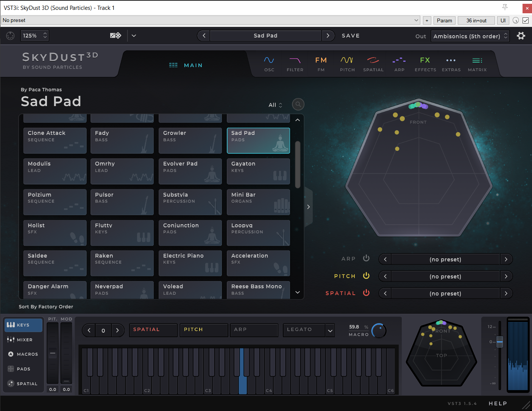The image size is (532, 411).
Task: Open the settings gear
Action: tap(521, 35)
